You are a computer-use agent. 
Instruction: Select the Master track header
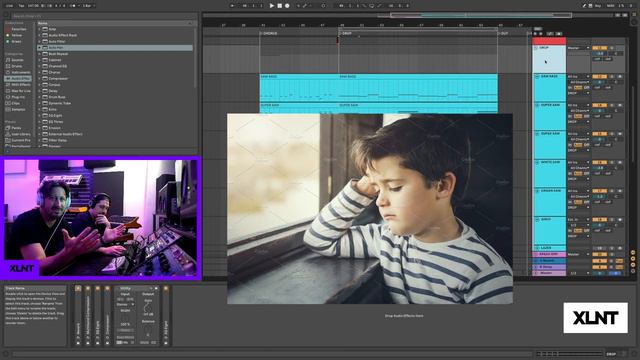point(549,273)
